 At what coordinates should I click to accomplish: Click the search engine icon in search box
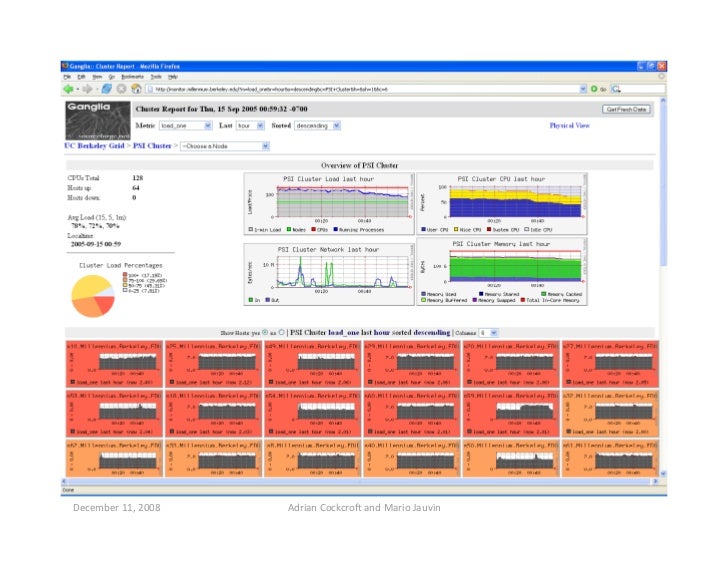[x=616, y=89]
